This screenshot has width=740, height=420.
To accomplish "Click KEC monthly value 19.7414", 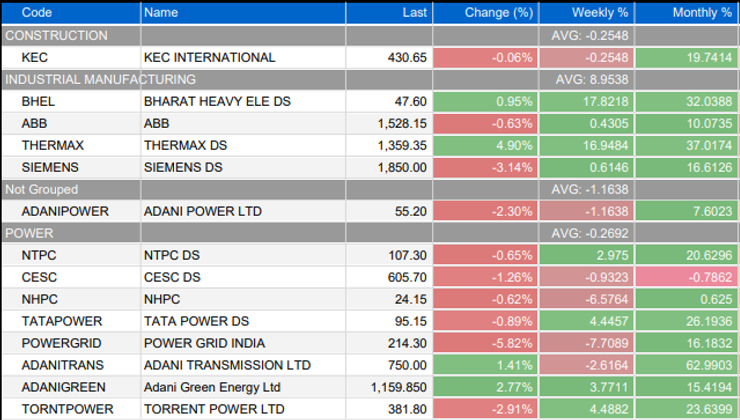I will 687,58.
